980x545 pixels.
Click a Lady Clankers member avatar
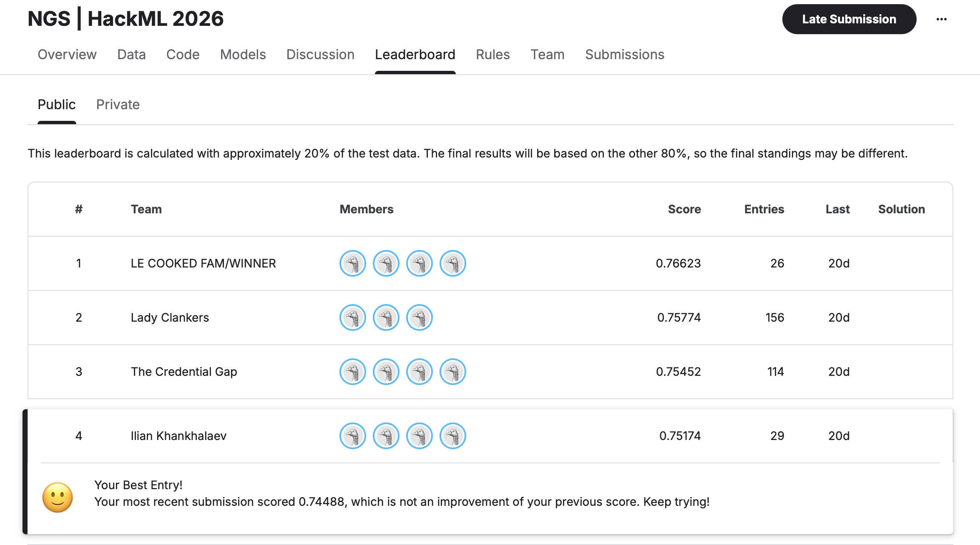pyautogui.click(x=353, y=317)
